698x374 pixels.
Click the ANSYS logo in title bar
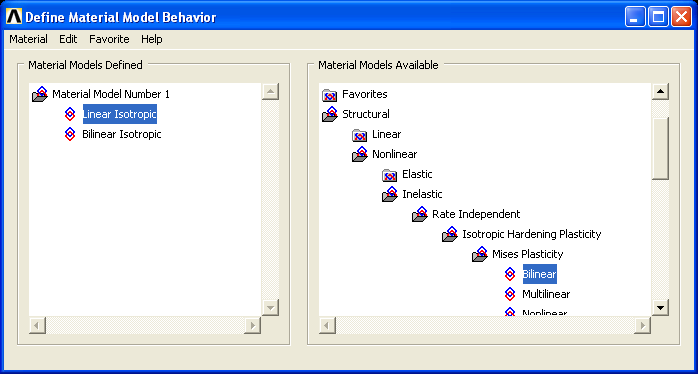(14, 17)
